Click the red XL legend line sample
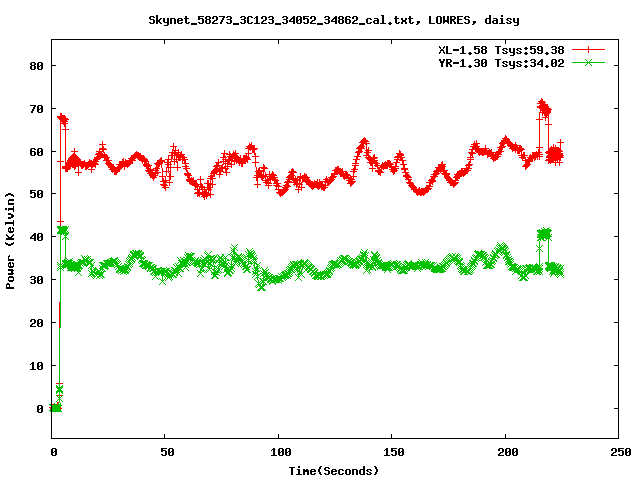This screenshot has width=640, height=480. coord(588,50)
